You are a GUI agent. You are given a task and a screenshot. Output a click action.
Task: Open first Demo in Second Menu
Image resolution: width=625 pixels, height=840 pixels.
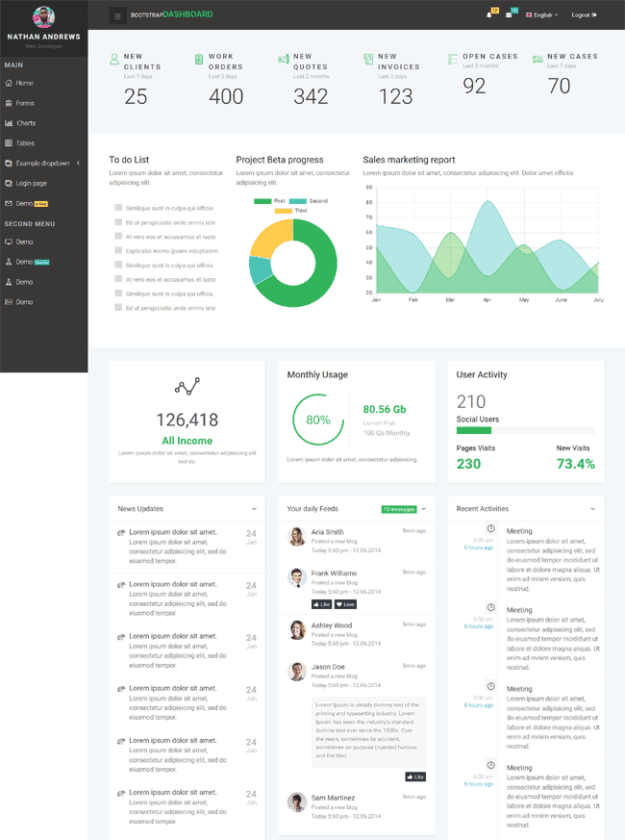[24, 242]
